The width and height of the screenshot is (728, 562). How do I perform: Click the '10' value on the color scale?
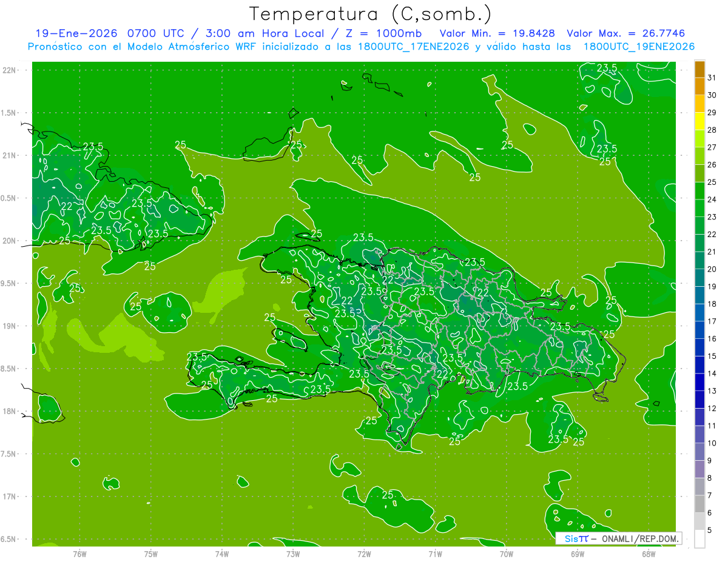(712, 443)
